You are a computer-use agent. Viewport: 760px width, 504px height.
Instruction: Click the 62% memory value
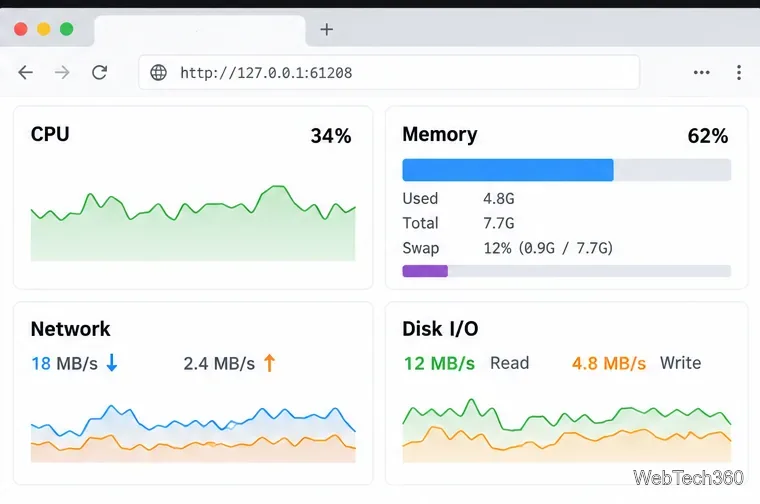pyautogui.click(x=708, y=136)
